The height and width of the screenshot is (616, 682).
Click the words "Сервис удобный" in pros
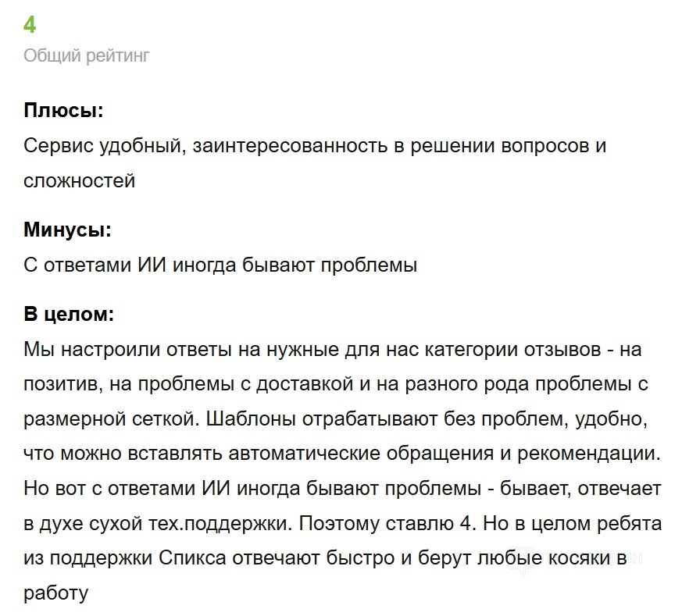[102, 146]
